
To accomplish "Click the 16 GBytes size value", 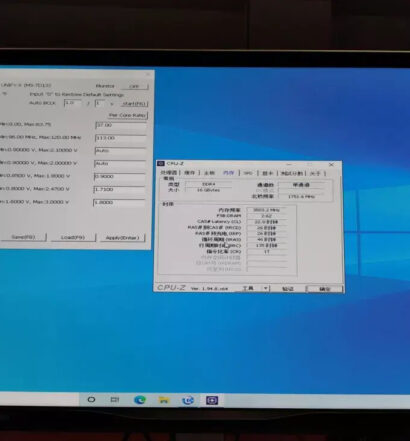I will click(209, 190).
